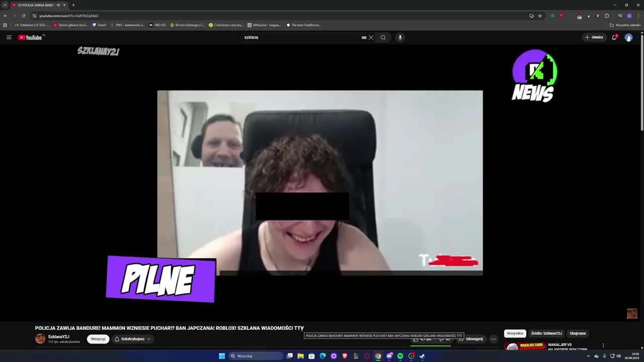Select the Źródło: SzklanaY2J chip
This screenshot has height=362, width=644.
[546, 333]
